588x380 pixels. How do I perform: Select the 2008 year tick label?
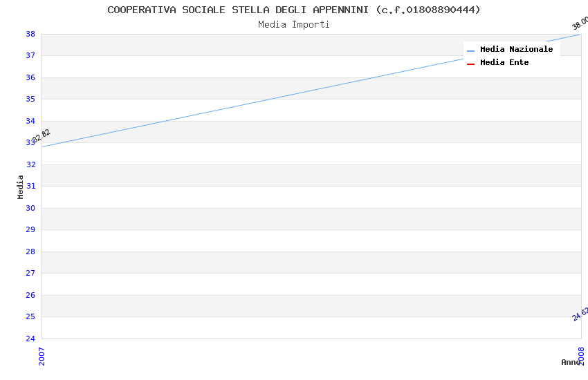581,356
